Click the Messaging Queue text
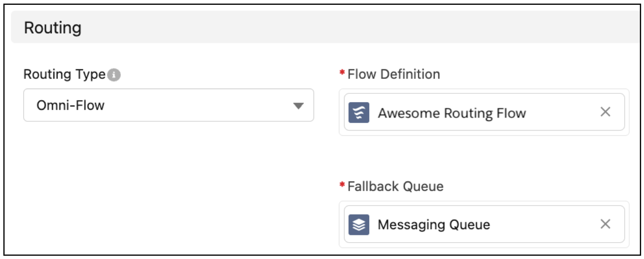644x259 pixels. point(434,225)
